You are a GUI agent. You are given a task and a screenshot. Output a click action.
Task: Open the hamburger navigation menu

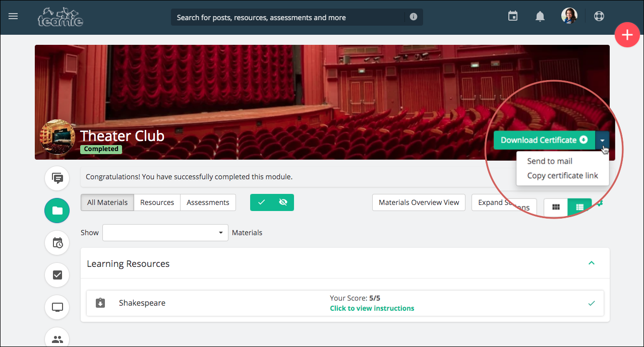point(13,16)
